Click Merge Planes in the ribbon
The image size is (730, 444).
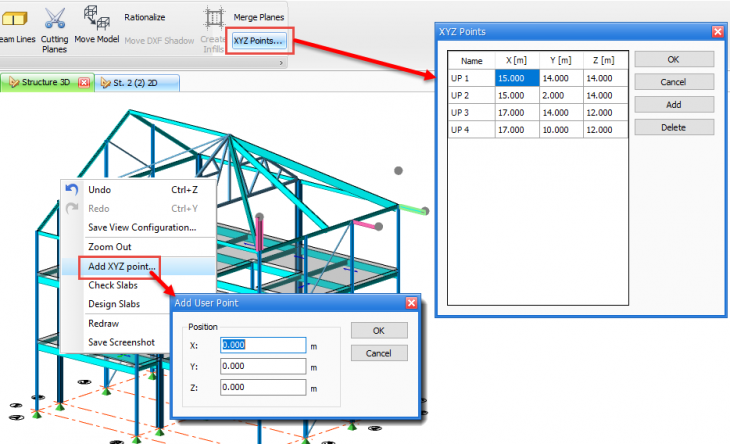point(258,17)
